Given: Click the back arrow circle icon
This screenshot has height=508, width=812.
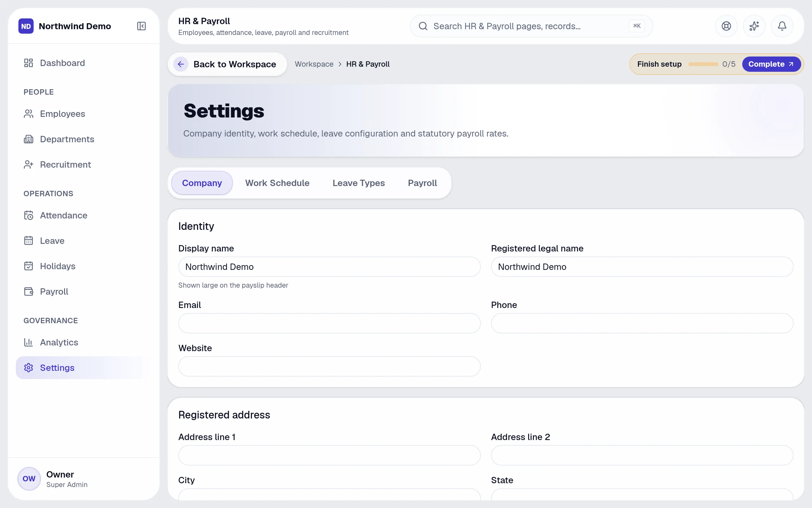Looking at the screenshot, I should tap(180, 64).
